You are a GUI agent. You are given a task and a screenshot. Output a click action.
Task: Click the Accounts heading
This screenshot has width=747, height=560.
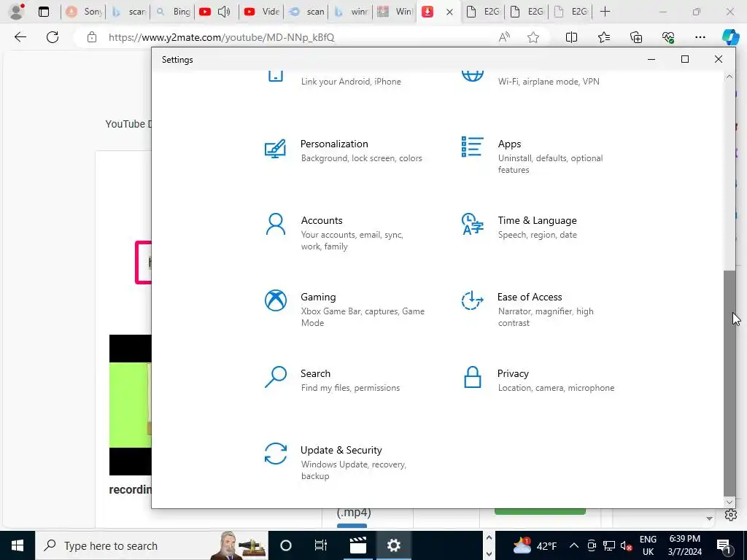point(322,220)
